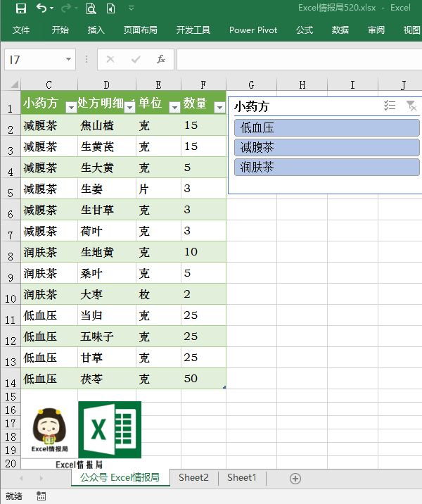Open the 数量 column filter dropdown
422x504 pixels.
click(219, 107)
